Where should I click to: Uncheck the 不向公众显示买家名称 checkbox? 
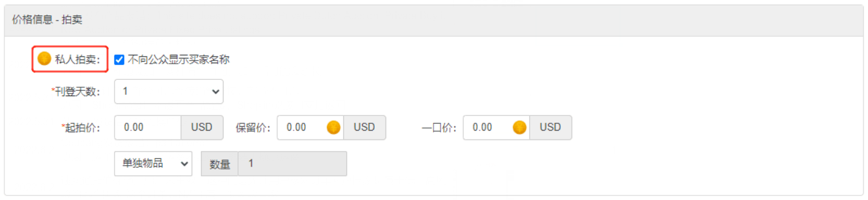pos(119,60)
